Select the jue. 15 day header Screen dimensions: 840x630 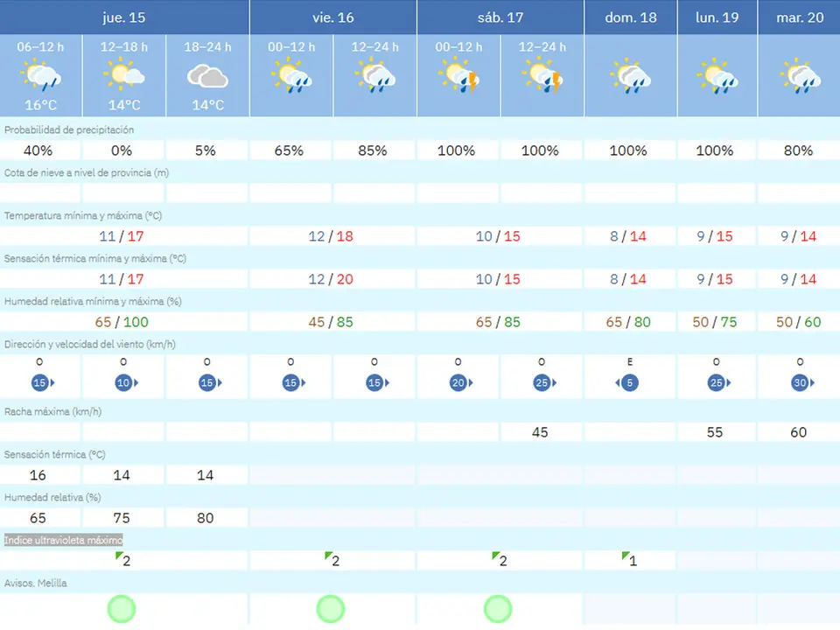click(x=124, y=17)
